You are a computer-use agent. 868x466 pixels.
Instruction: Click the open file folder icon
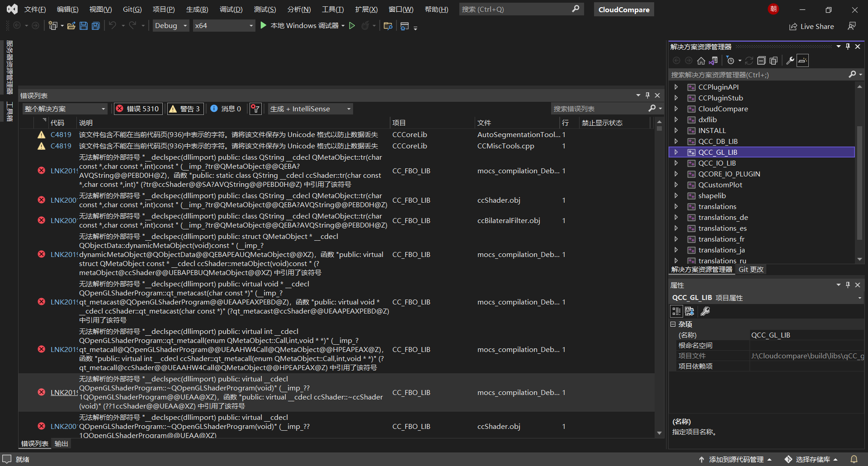[71, 26]
